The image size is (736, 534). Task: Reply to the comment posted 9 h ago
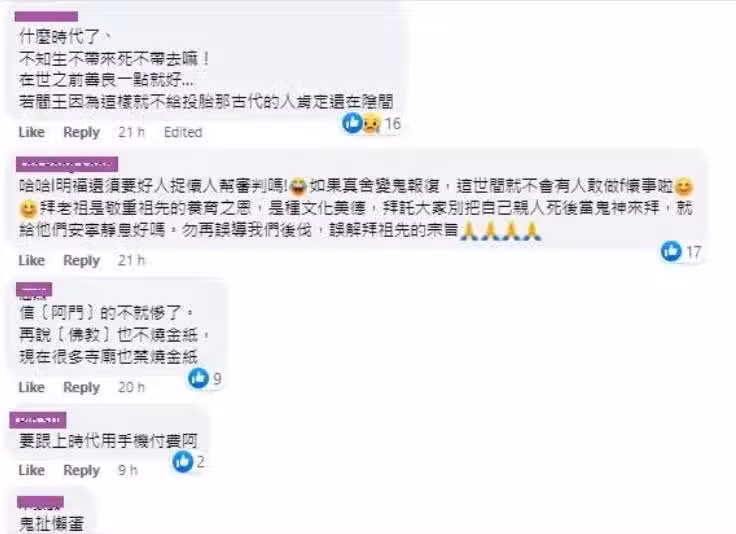point(82,471)
